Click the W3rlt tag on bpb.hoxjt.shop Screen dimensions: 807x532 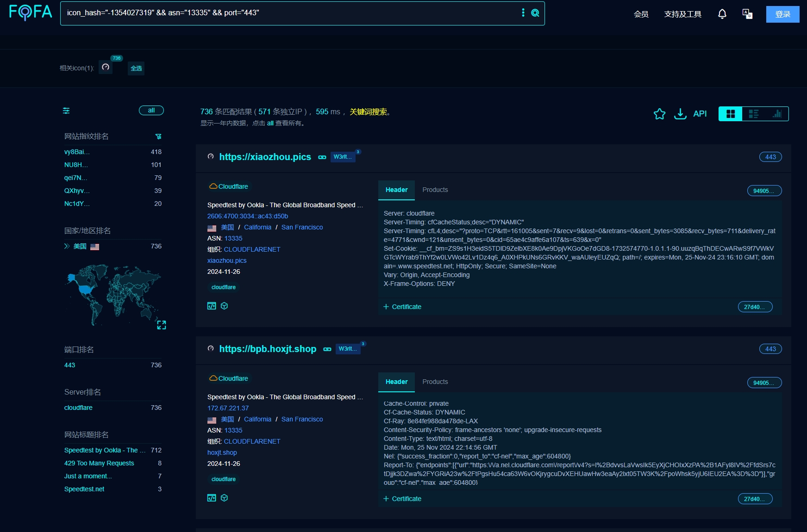point(348,349)
